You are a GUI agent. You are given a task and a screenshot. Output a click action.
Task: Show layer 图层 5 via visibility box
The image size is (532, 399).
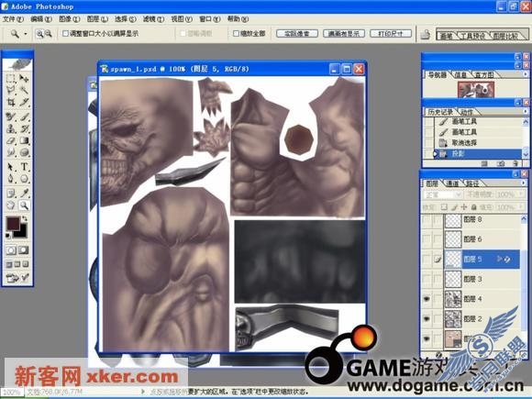(427, 260)
